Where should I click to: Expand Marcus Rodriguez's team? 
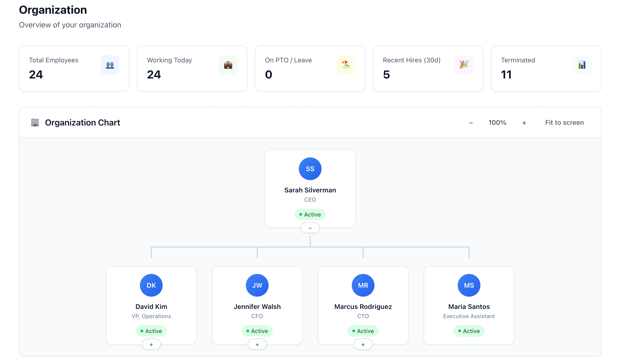(363, 344)
